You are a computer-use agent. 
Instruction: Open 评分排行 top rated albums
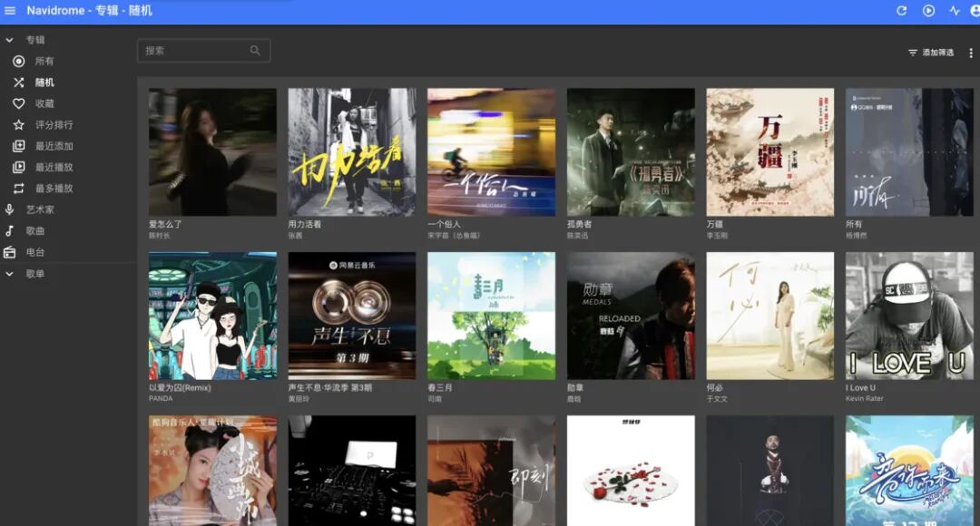click(x=54, y=125)
